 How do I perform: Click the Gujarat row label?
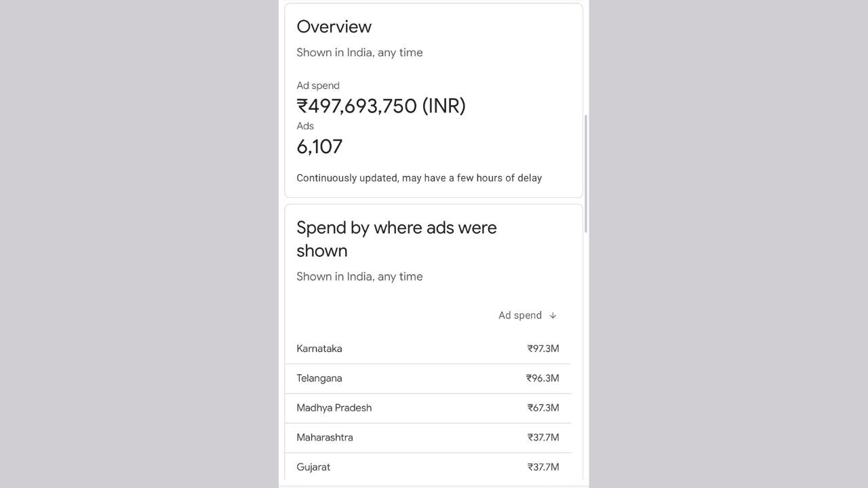[x=313, y=467]
